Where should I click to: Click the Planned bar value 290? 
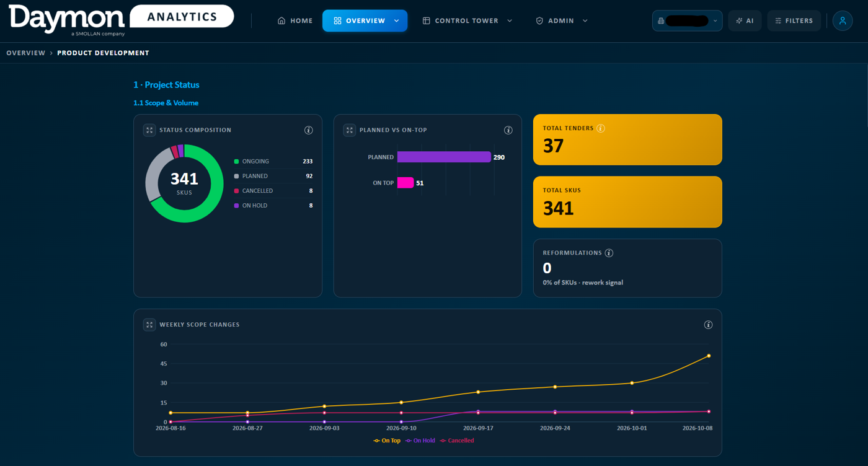(x=499, y=157)
